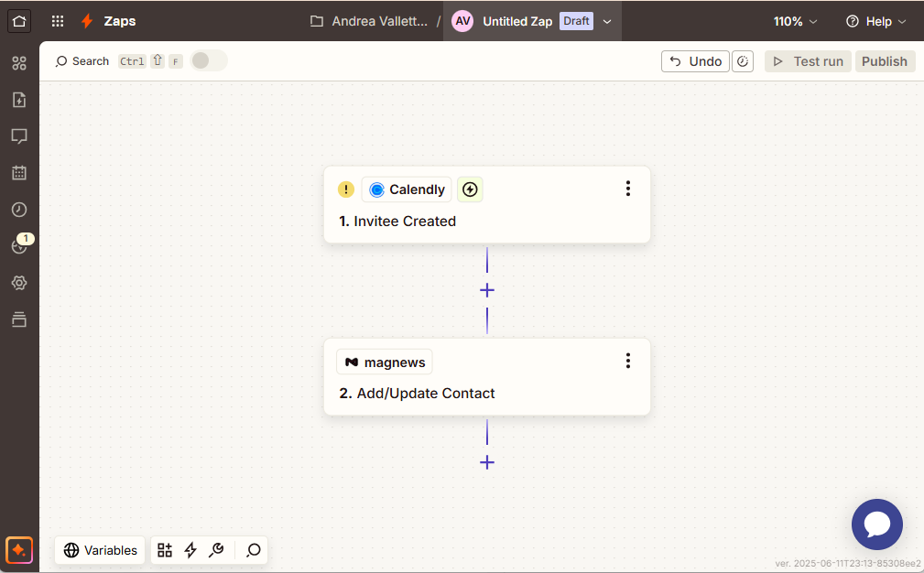Open the magnews step three-dot menu

[x=628, y=361]
